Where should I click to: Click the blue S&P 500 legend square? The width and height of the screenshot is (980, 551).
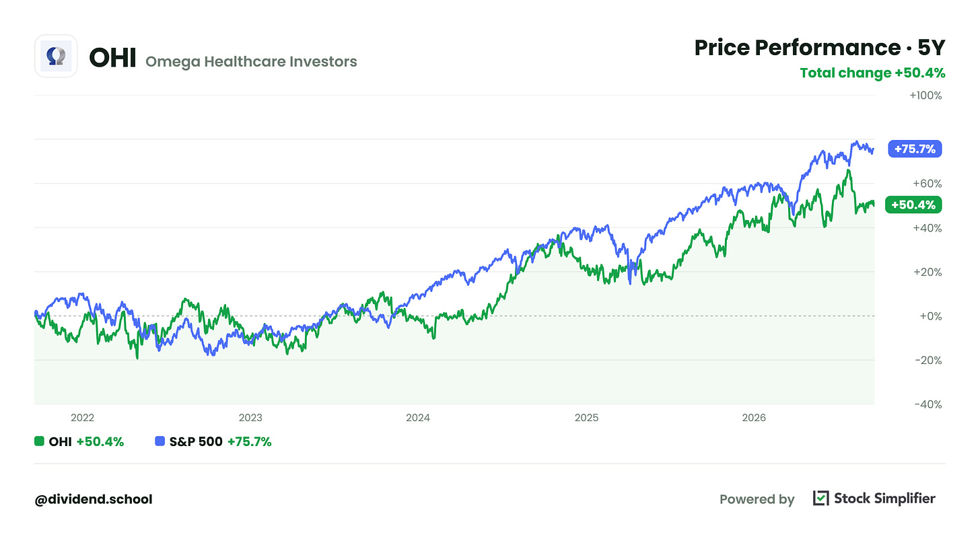[160, 441]
